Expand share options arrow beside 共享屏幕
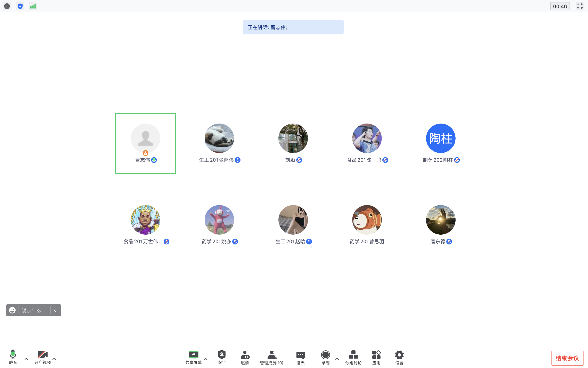The width and height of the screenshot is (588, 368). [205, 359]
